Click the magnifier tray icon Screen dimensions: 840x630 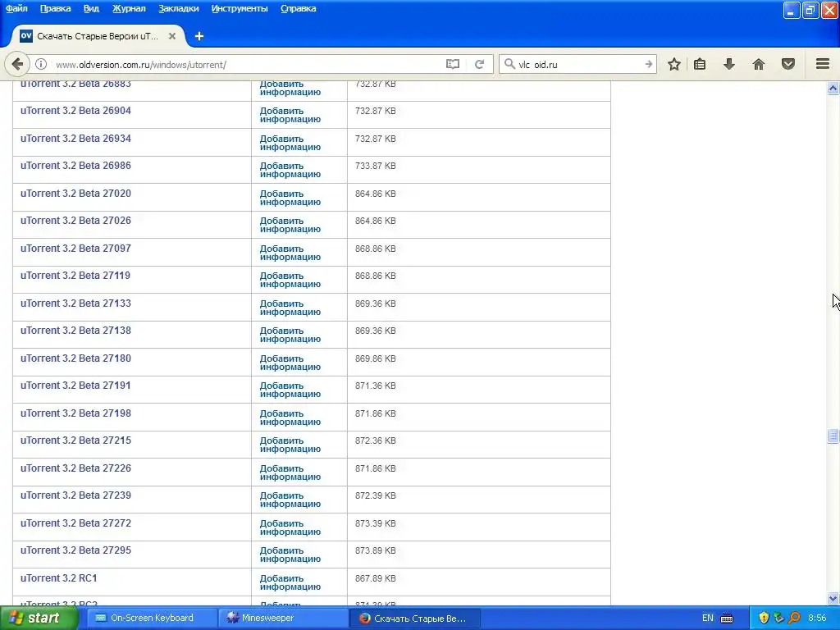(x=794, y=618)
